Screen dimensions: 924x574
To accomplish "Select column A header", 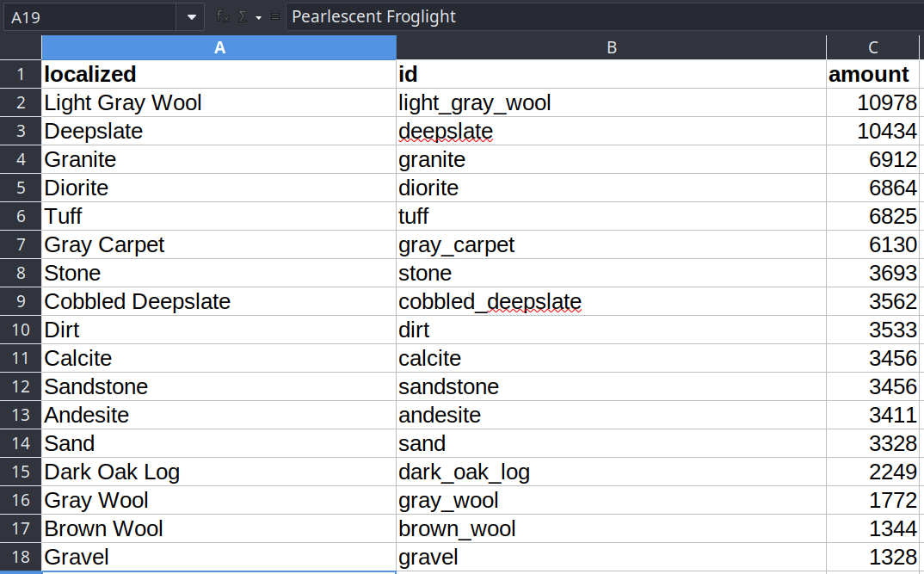I will 219,47.
